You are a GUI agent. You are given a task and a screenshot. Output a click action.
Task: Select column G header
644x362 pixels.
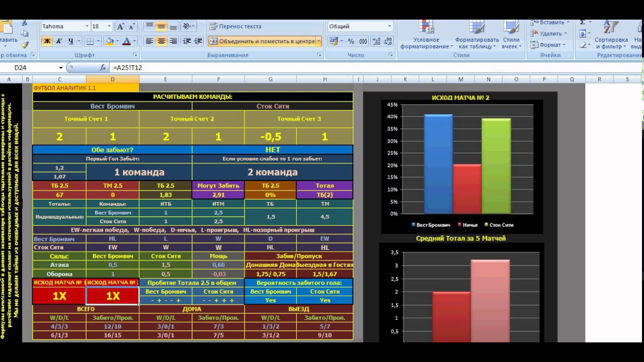pyautogui.click(x=270, y=79)
